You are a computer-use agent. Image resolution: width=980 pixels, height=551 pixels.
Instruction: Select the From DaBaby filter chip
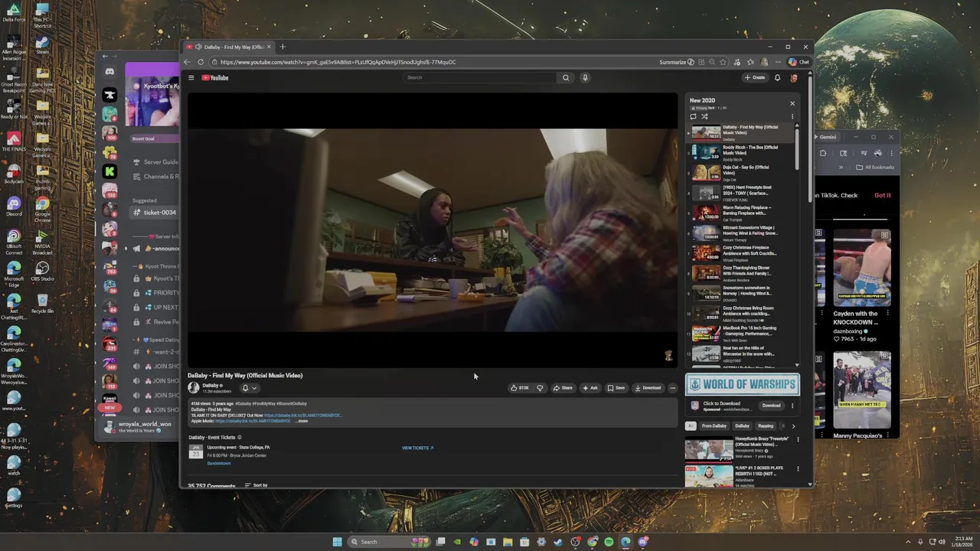pos(714,426)
